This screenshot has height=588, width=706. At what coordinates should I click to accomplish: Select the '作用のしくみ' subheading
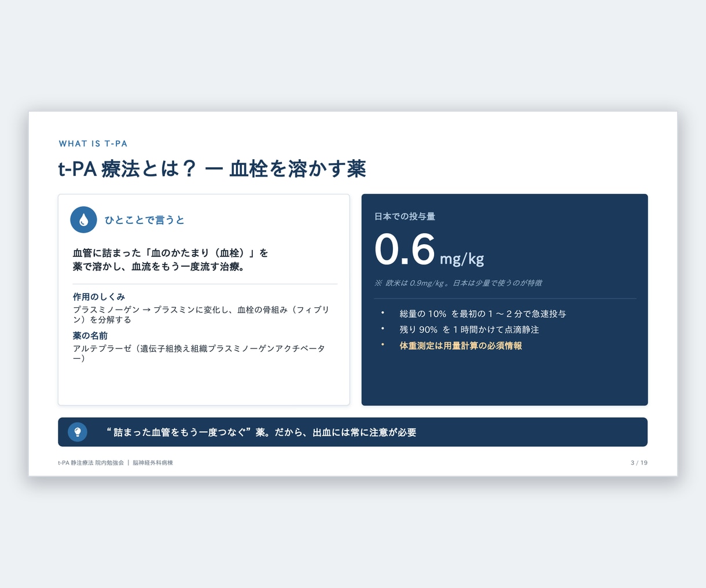click(x=99, y=297)
